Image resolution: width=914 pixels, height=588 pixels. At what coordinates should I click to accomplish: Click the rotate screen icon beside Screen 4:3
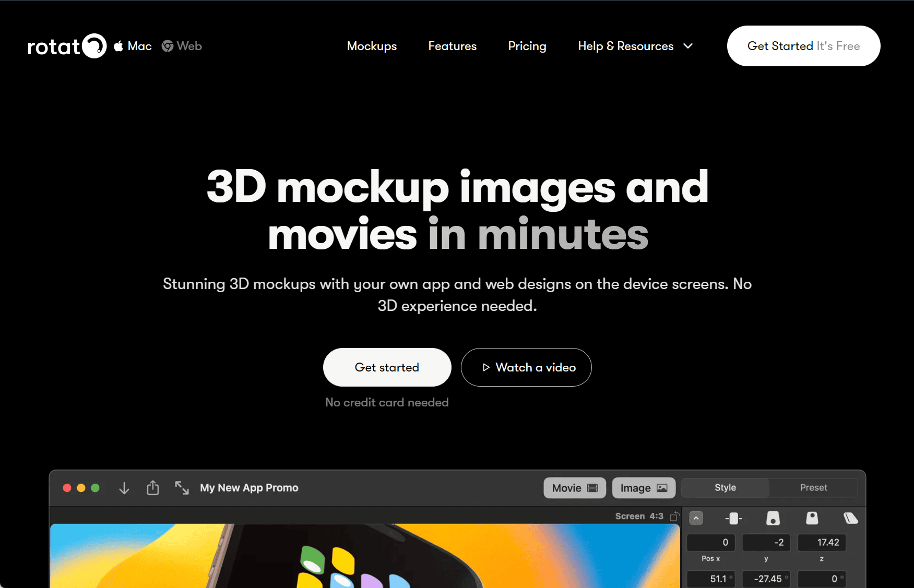pyautogui.click(x=674, y=516)
